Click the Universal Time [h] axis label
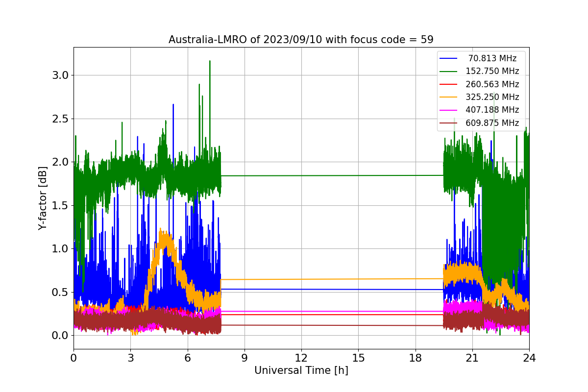The width and height of the screenshot is (588, 392). (x=301, y=371)
